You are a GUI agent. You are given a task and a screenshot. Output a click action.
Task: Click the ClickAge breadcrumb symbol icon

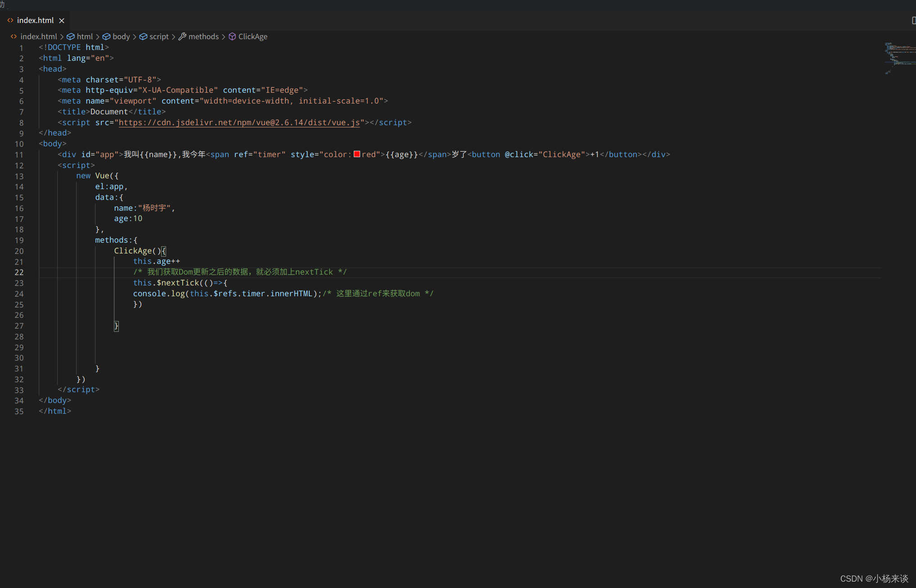click(232, 36)
